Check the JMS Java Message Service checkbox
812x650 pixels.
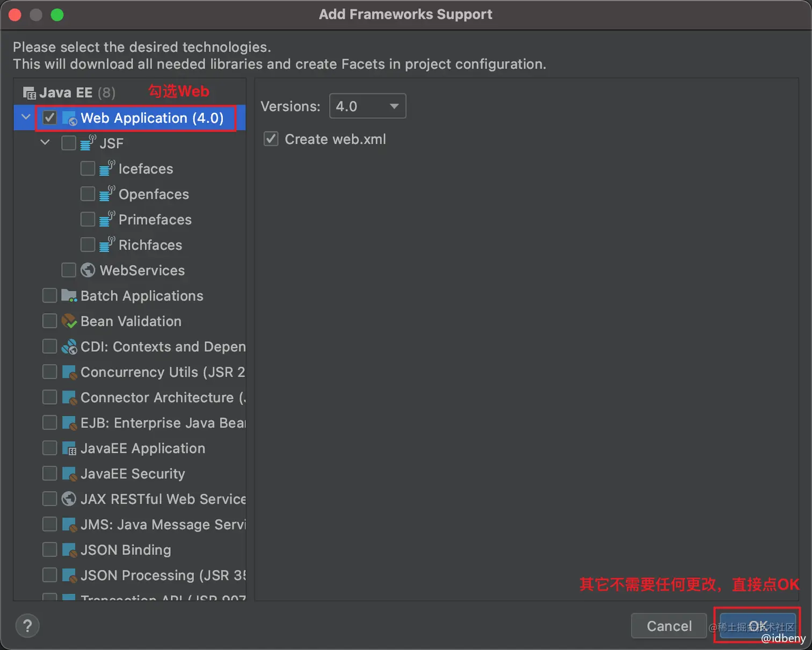[49, 524]
